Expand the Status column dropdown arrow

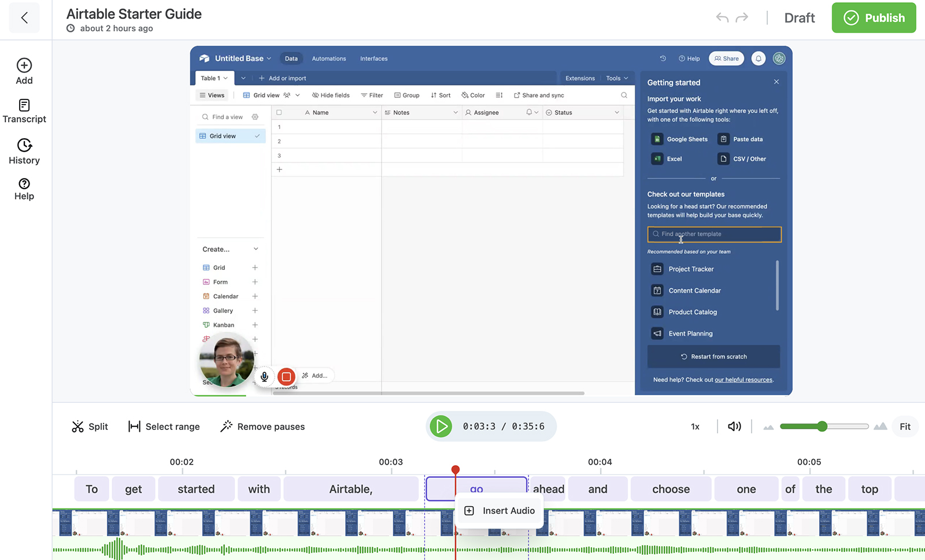tap(617, 113)
